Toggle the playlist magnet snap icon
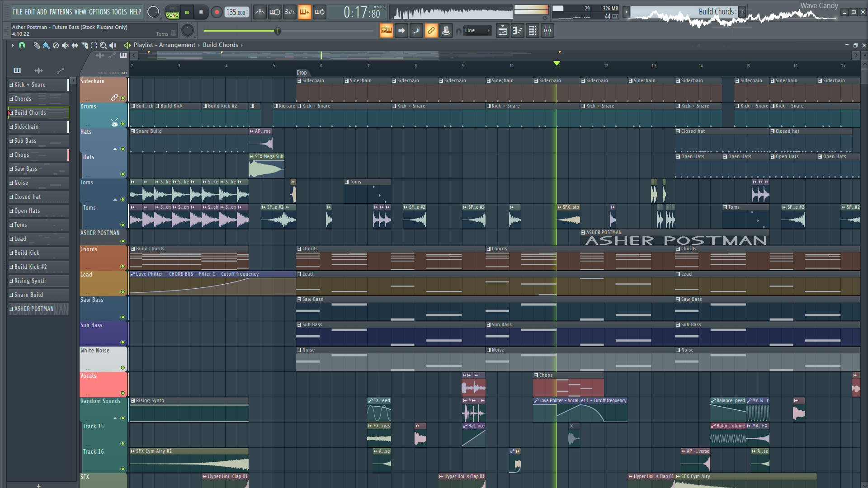The width and height of the screenshot is (868, 488). (x=22, y=45)
